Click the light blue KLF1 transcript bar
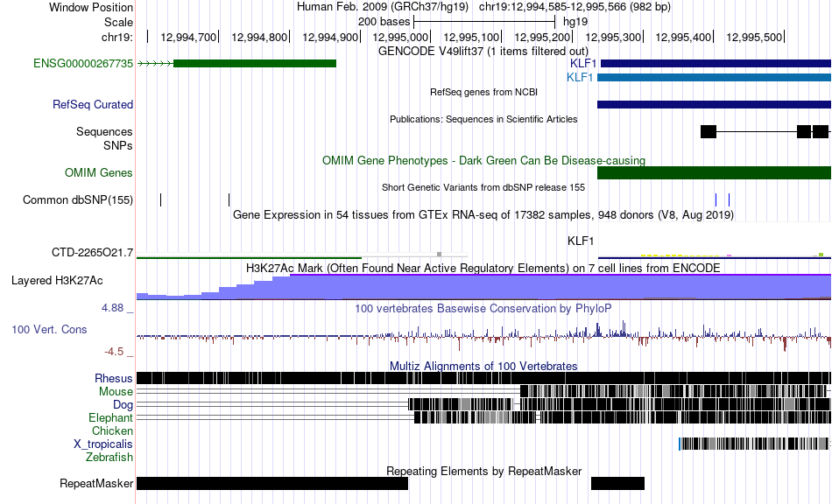Screen dimensions: 832x504 [x=714, y=77]
